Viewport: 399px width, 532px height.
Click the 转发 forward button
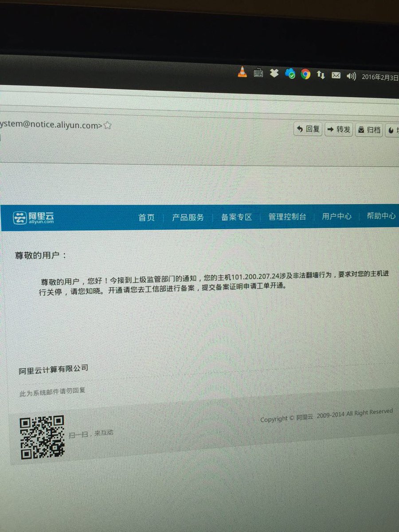339,129
